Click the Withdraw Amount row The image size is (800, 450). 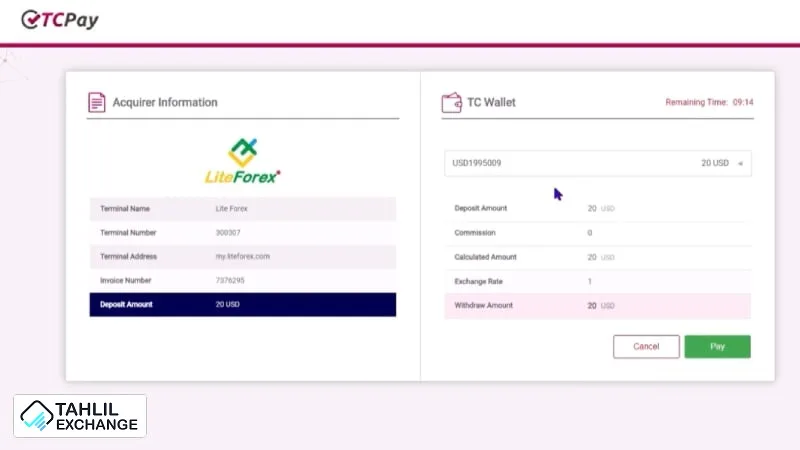(x=597, y=306)
